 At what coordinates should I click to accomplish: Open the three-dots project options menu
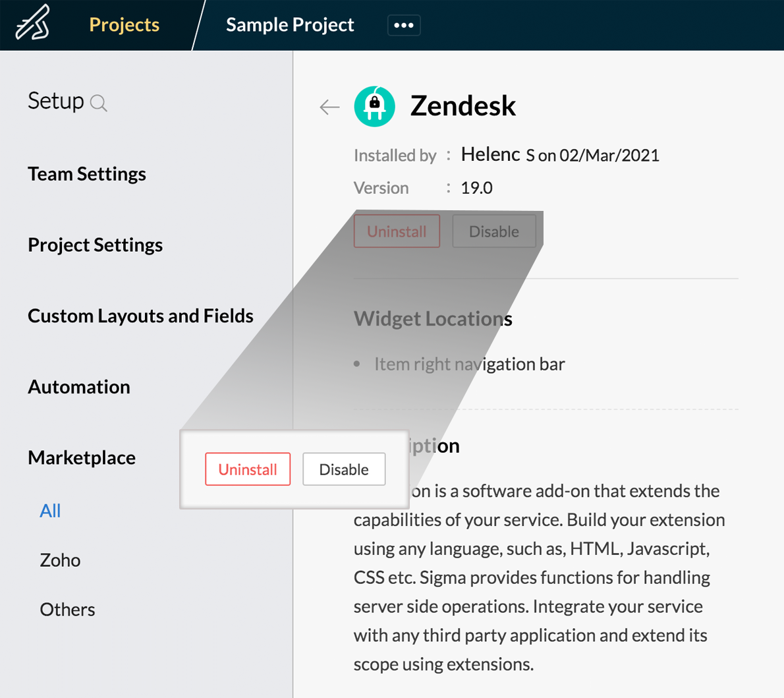coord(404,26)
